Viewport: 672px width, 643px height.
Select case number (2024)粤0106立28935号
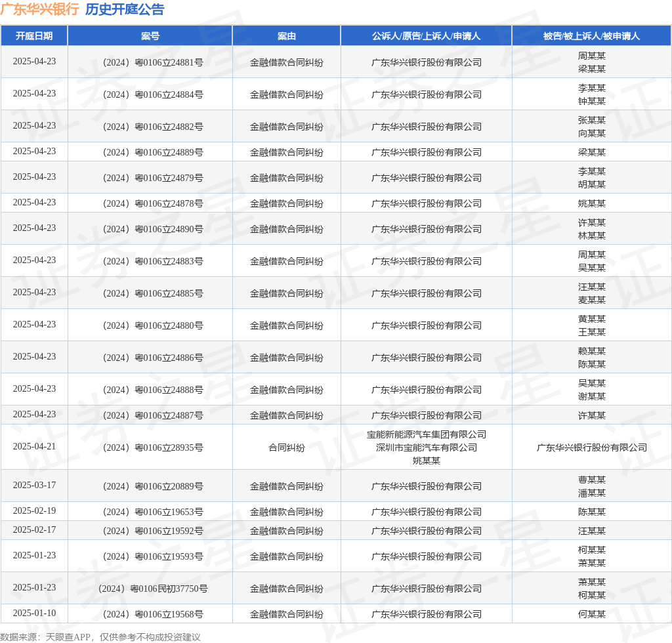[150, 447]
